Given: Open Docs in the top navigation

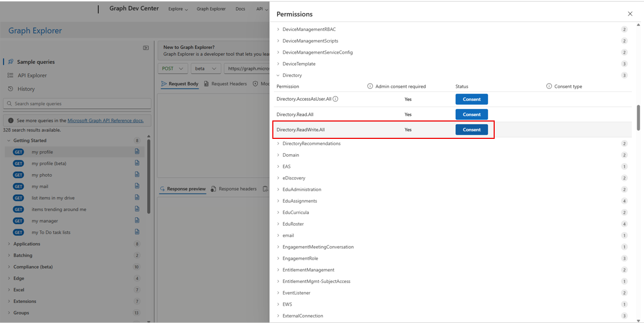Looking at the screenshot, I should 240,8.
